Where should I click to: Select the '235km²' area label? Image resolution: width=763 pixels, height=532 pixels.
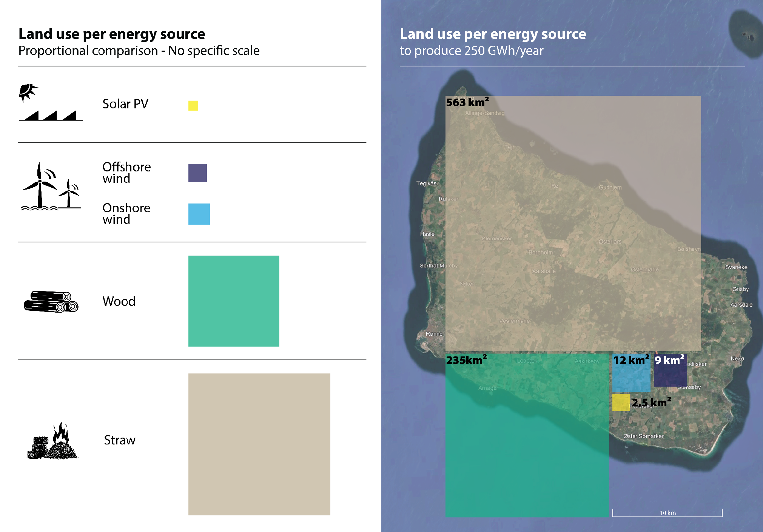(466, 360)
